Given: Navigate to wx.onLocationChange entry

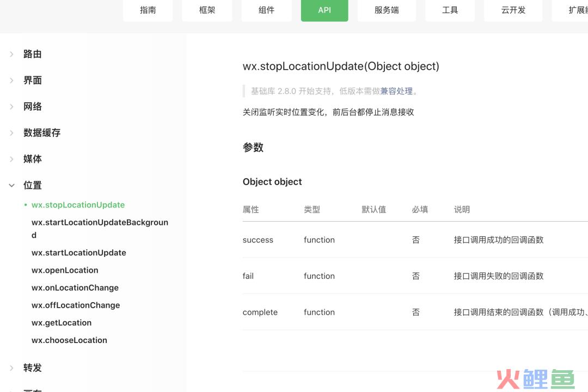Looking at the screenshot, I should point(75,288).
